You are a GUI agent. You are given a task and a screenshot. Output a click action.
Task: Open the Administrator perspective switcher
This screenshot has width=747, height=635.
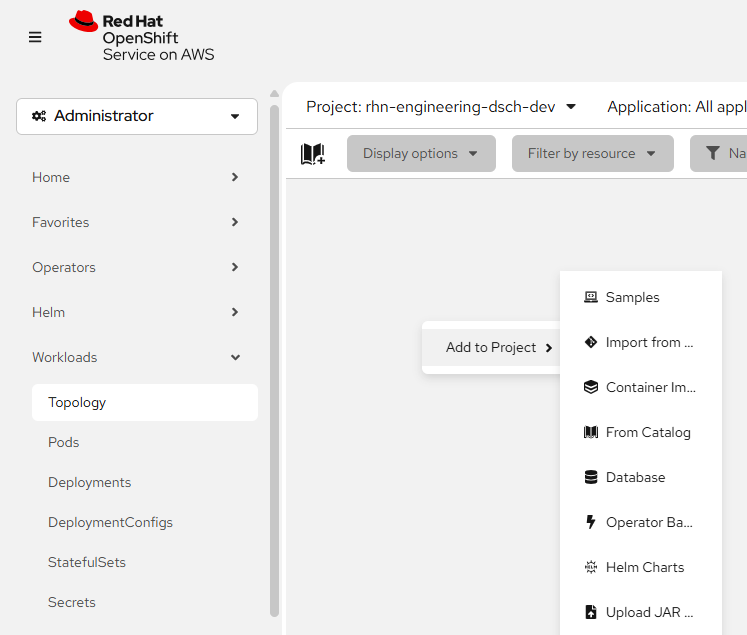137,116
